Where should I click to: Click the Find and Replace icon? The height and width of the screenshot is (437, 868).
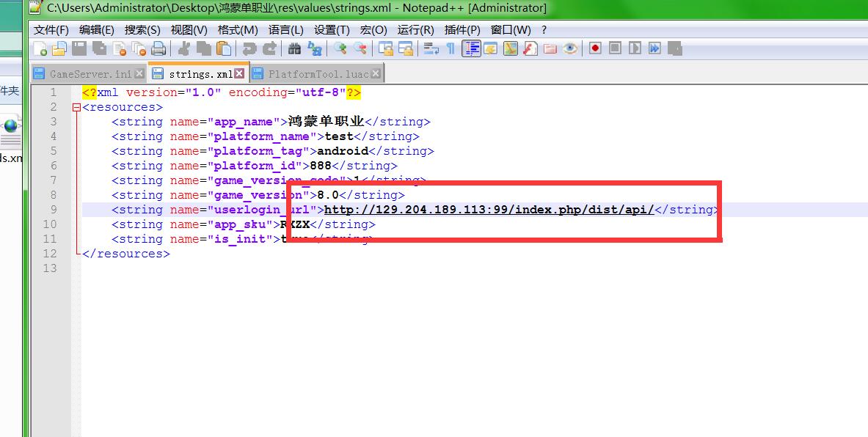tap(315, 48)
